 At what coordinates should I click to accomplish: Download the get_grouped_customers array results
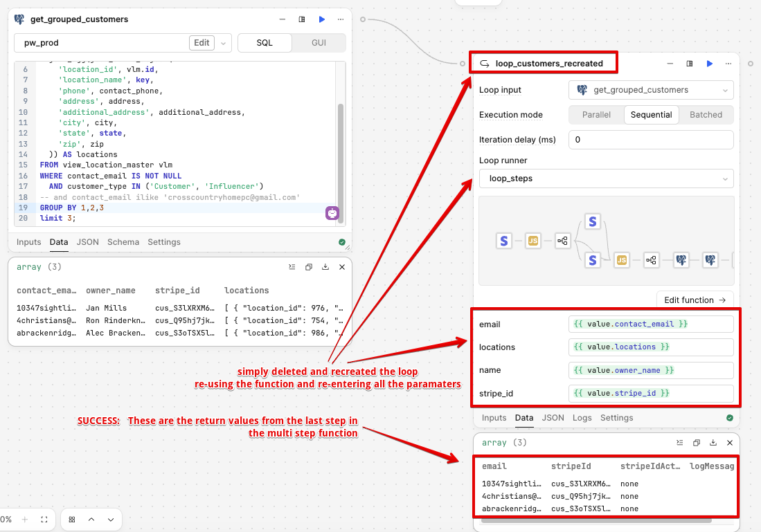[x=325, y=267]
